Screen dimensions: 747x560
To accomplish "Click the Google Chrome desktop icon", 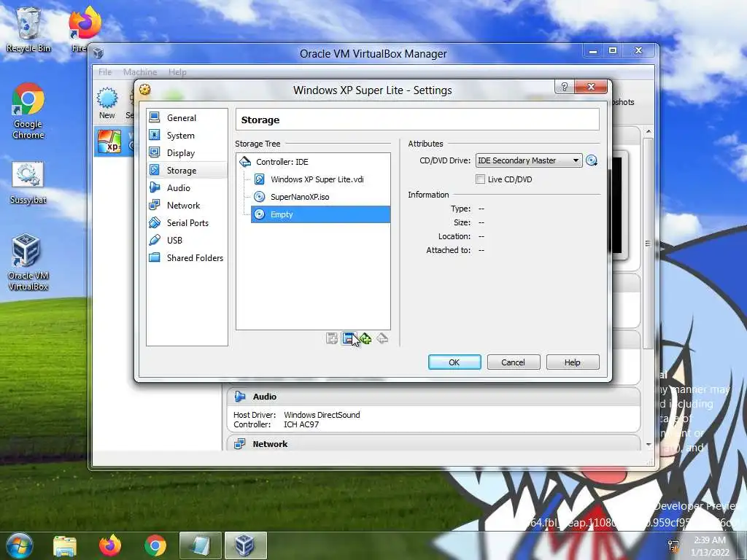I will (28, 112).
